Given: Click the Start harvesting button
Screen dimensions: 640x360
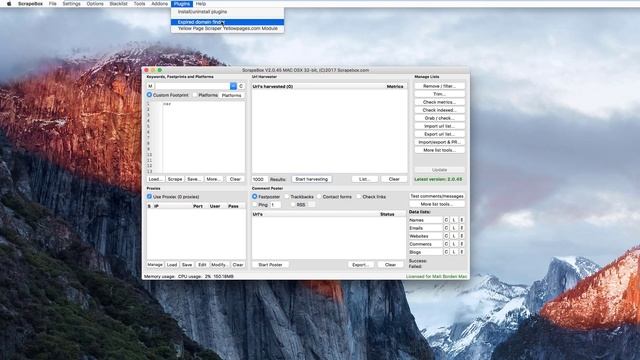Looking at the screenshot, I should click(311, 179).
